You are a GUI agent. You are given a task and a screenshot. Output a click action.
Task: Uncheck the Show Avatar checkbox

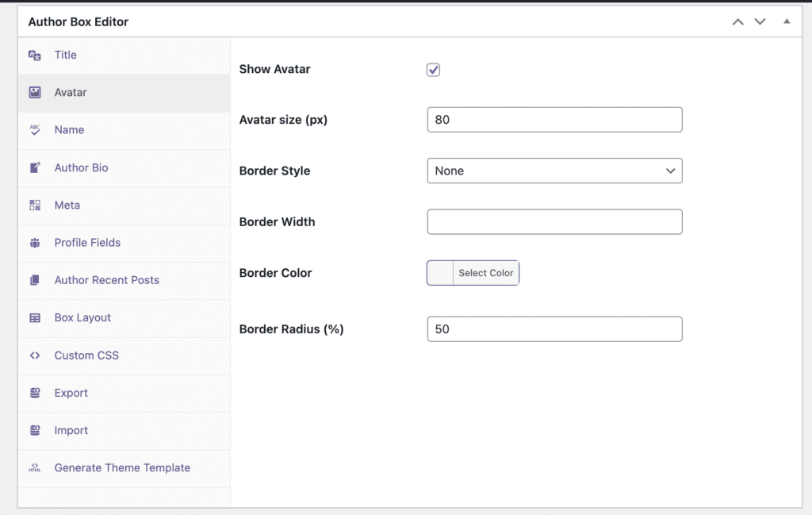coord(433,70)
